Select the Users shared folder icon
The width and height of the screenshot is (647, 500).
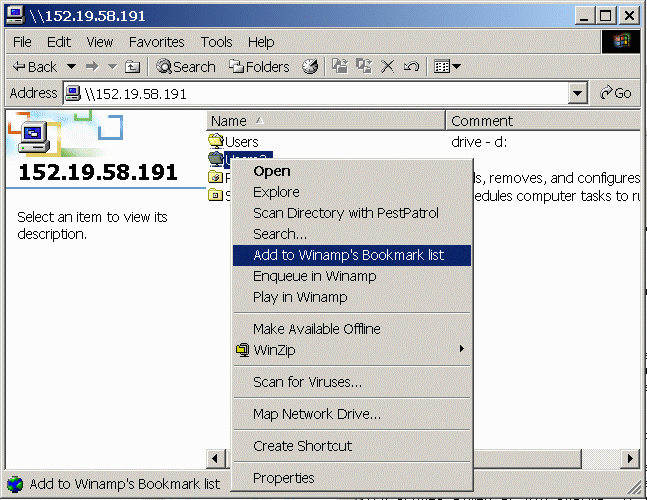[x=215, y=141]
